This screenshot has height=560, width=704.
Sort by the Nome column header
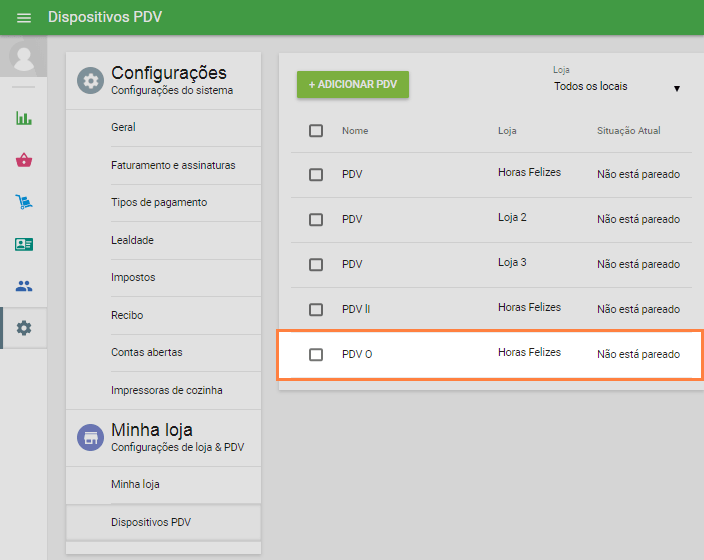point(355,131)
